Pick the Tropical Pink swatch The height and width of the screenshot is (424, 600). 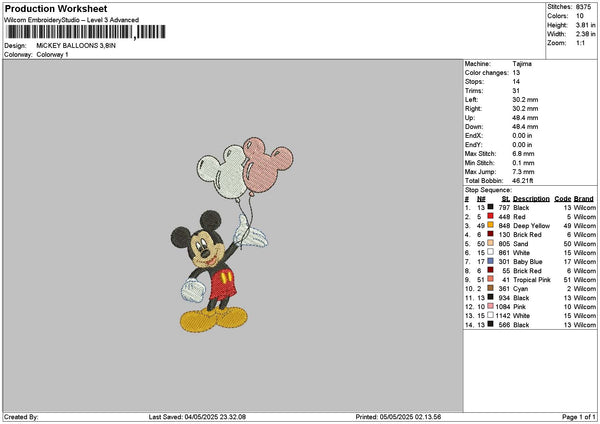pos(490,279)
